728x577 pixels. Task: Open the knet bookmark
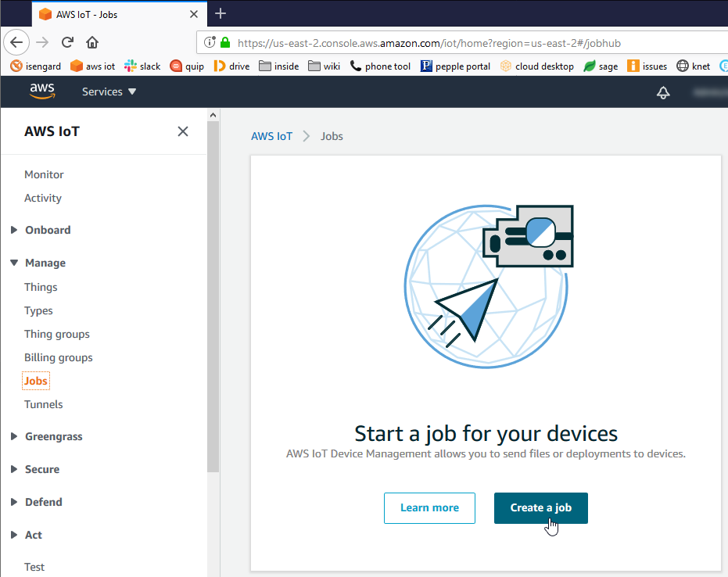(x=693, y=66)
